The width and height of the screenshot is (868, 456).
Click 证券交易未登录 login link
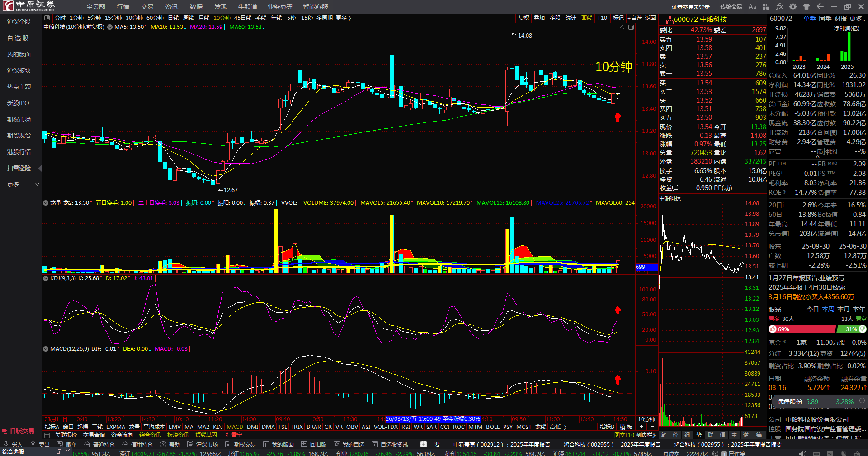tap(691, 7)
